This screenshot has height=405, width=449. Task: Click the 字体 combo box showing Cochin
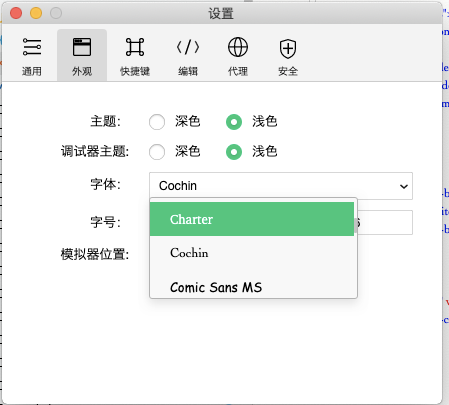pos(281,186)
